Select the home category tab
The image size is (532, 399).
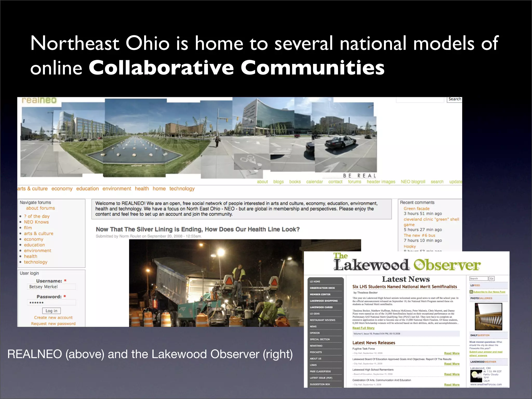159,189
